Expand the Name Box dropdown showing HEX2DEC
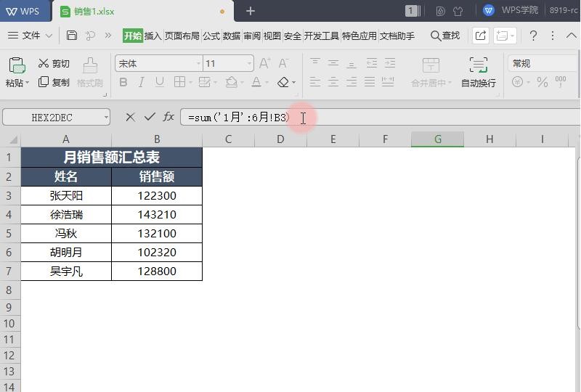581x392 pixels. click(x=106, y=117)
